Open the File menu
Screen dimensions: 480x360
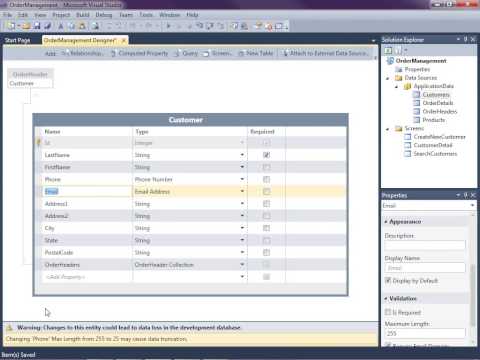pos(7,15)
